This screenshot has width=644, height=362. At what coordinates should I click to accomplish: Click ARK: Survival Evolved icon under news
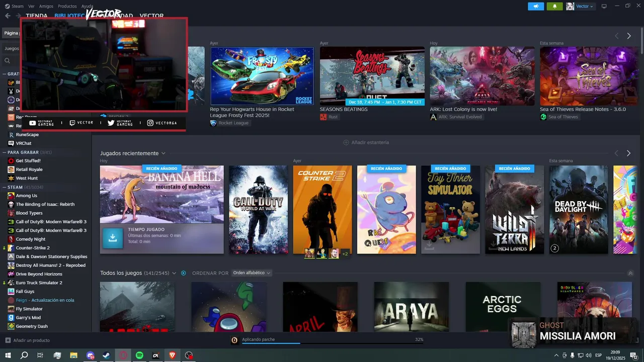tap(433, 117)
